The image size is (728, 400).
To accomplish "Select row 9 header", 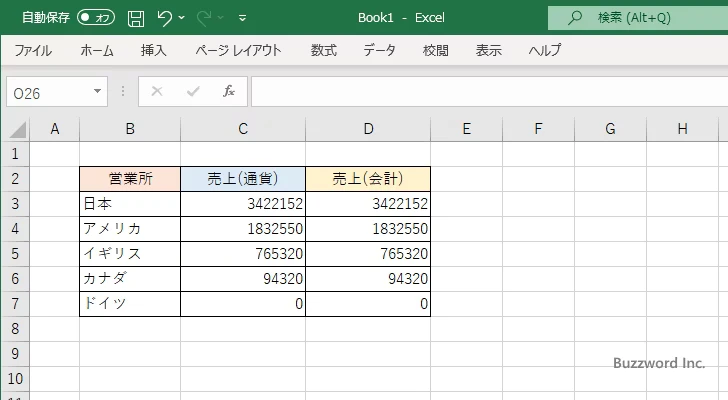I will coord(15,354).
